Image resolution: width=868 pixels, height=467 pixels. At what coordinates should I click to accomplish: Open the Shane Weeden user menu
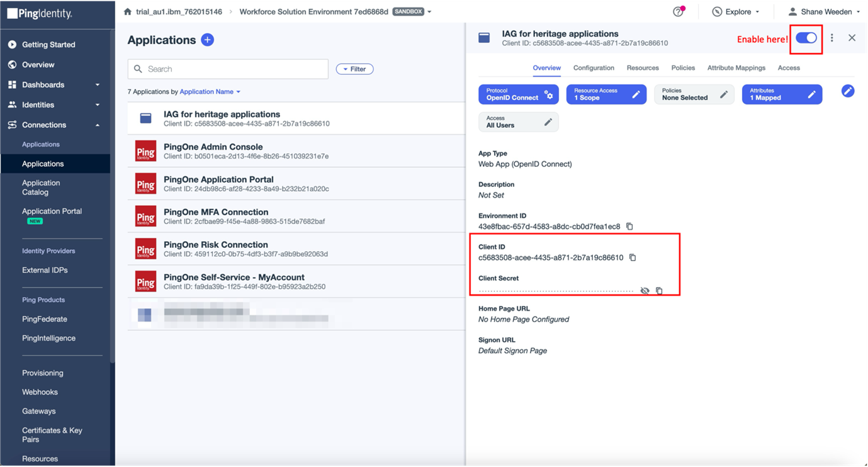click(x=824, y=12)
